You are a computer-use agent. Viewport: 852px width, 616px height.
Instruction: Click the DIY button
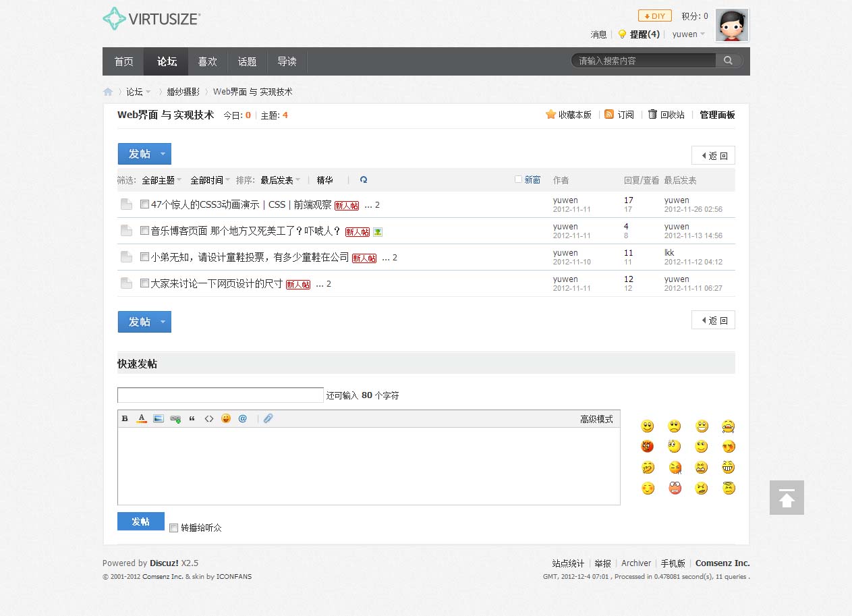point(654,16)
